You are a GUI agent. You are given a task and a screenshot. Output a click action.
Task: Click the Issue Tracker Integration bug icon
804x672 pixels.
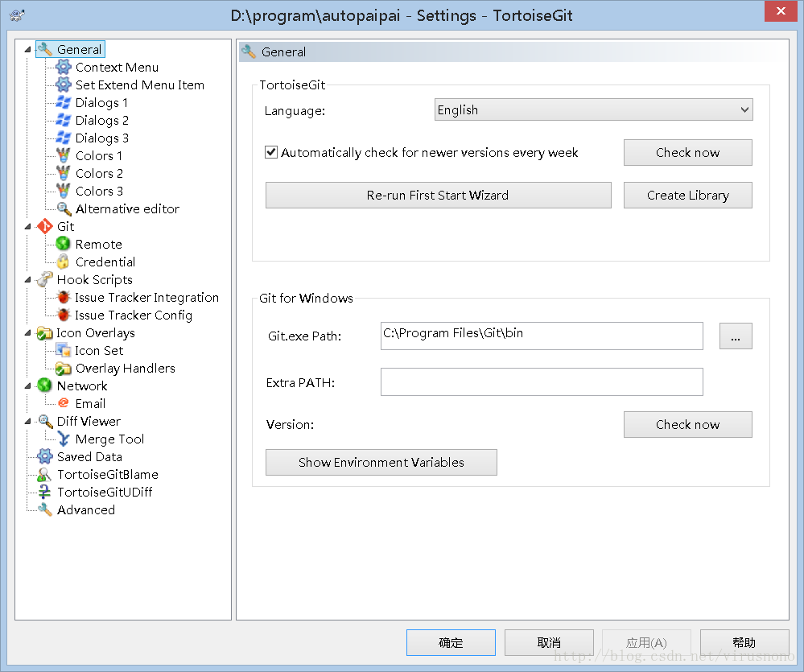pos(63,297)
